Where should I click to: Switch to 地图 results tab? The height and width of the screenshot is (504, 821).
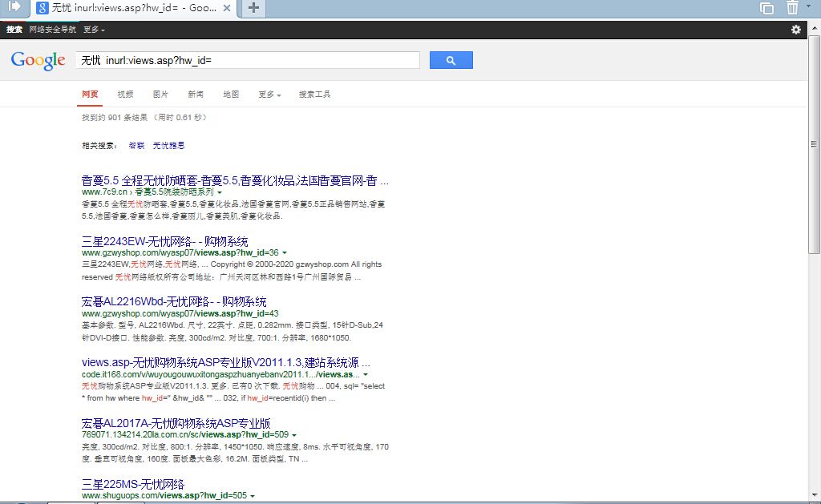[x=231, y=95]
